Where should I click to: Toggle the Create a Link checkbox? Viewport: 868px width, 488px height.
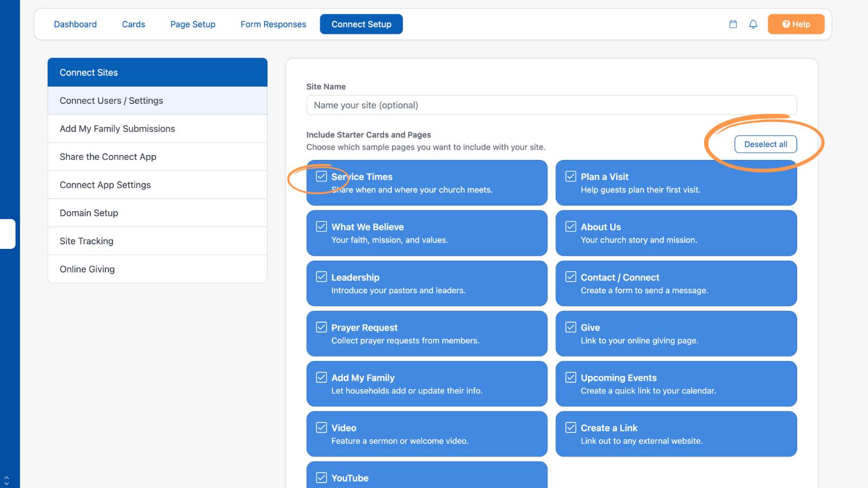[x=571, y=427]
